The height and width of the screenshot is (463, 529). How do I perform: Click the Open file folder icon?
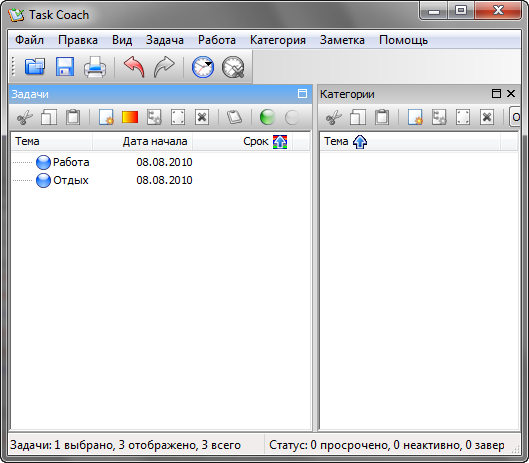tap(35, 66)
